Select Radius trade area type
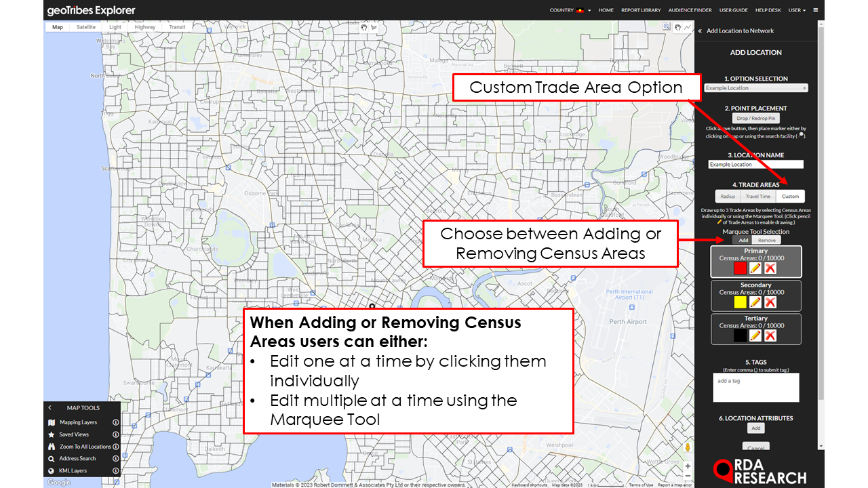Image resolution: width=868 pixels, height=488 pixels. point(728,197)
